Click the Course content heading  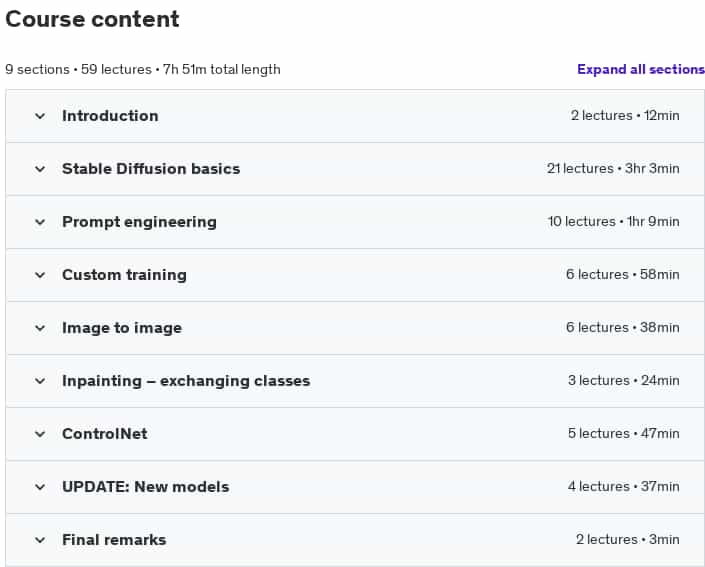tap(92, 19)
